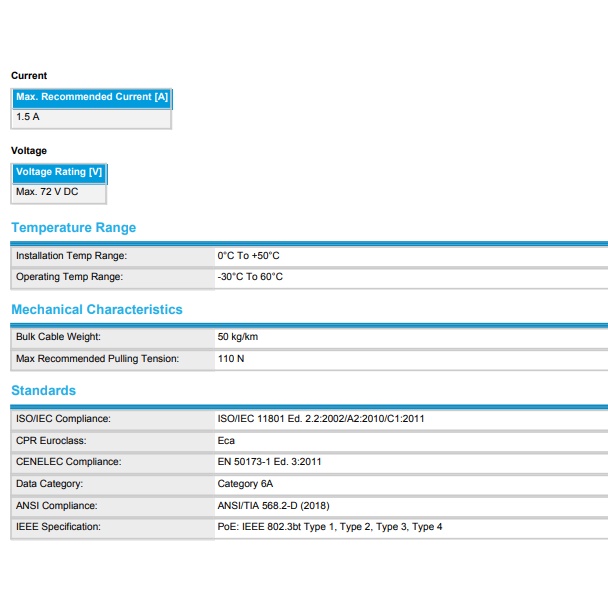Click the Current section heading

[29, 76]
